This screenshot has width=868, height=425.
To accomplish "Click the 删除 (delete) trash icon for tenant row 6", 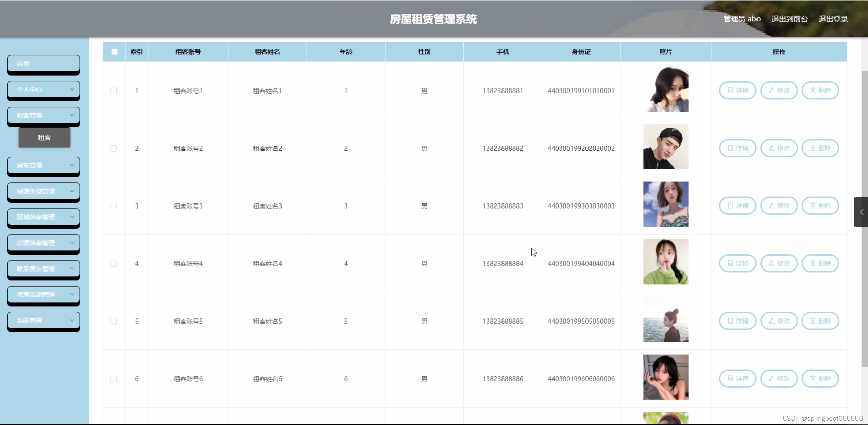I will pyautogui.click(x=813, y=378).
